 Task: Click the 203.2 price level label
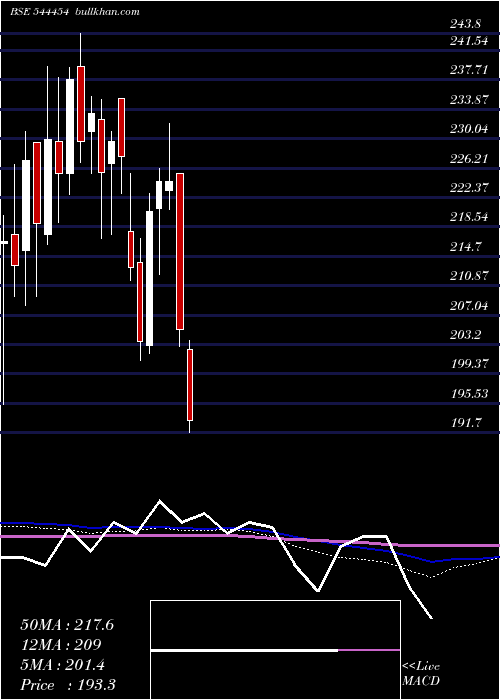(x=466, y=335)
